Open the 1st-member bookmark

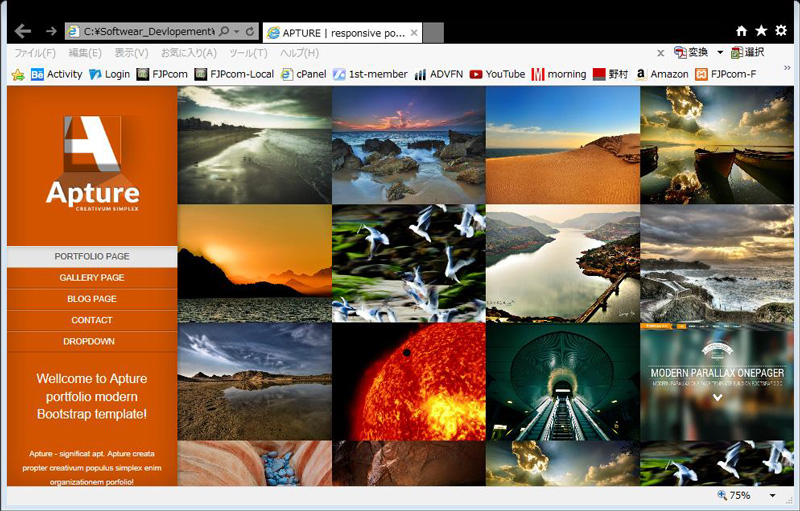[370, 74]
